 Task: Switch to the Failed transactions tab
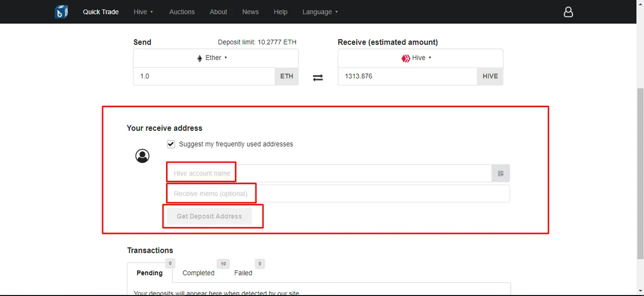click(243, 273)
